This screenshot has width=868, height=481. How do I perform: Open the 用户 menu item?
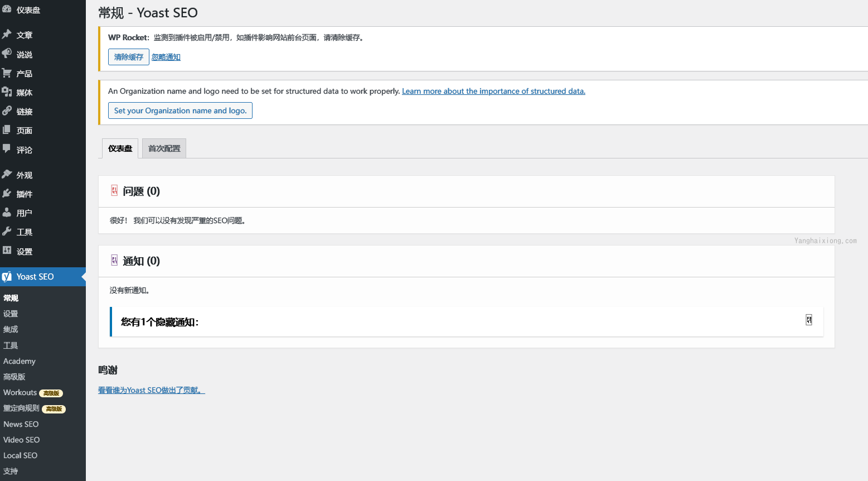(x=25, y=213)
